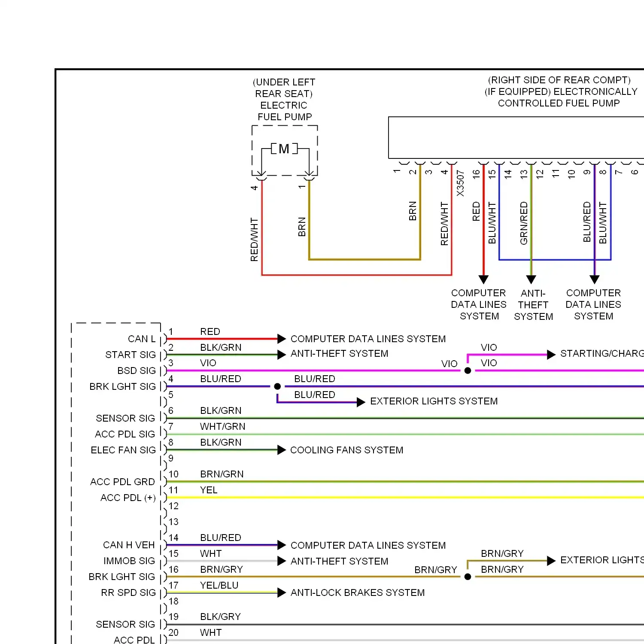Click the RR SPD SIG label
This screenshot has height=644, width=644.
pyautogui.click(x=128, y=592)
